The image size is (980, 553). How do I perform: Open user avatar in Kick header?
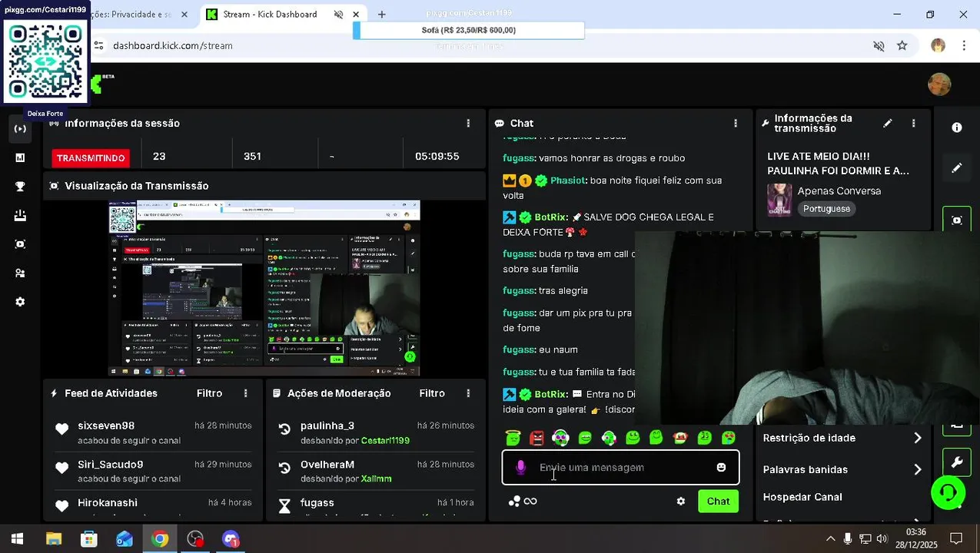(939, 84)
